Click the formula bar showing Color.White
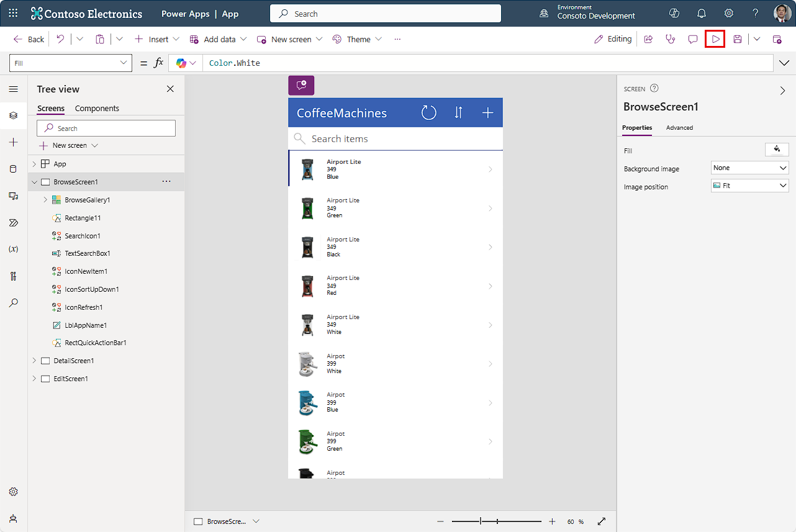Image resolution: width=796 pixels, height=532 pixels. 488,63
